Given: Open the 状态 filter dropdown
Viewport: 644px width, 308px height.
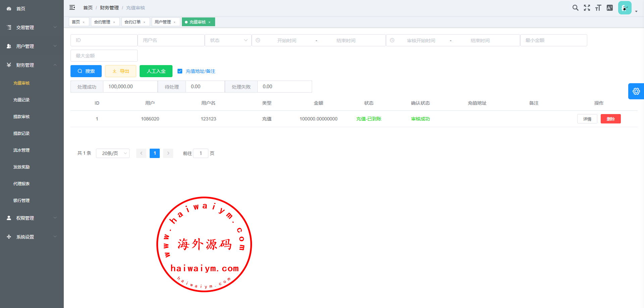Looking at the screenshot, I should (228, 40).
